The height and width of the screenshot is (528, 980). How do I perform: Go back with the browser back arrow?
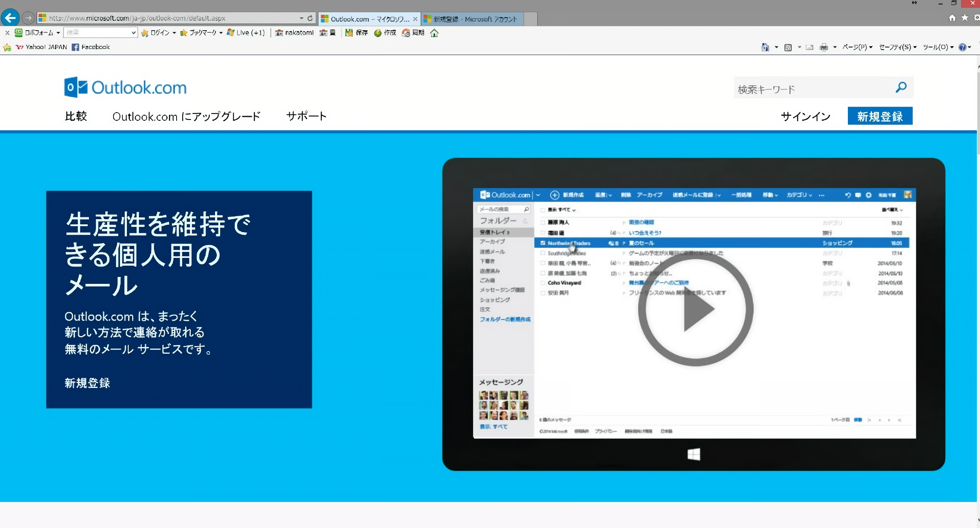(x=10, y=18)
